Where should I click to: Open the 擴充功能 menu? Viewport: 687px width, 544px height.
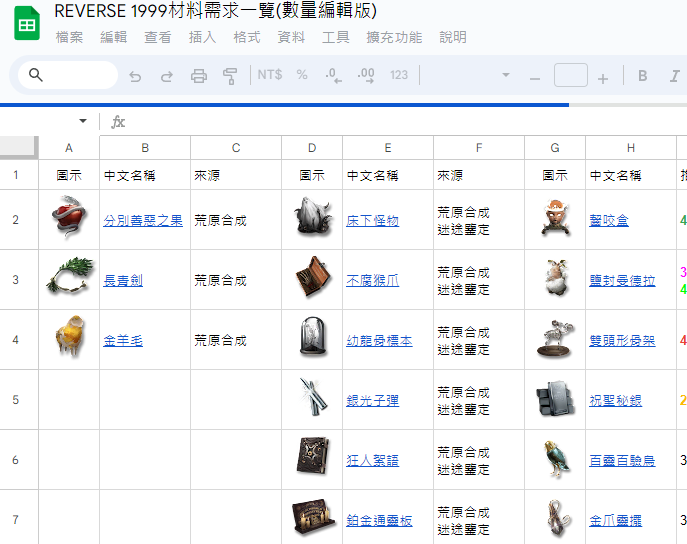coord(394,37)
